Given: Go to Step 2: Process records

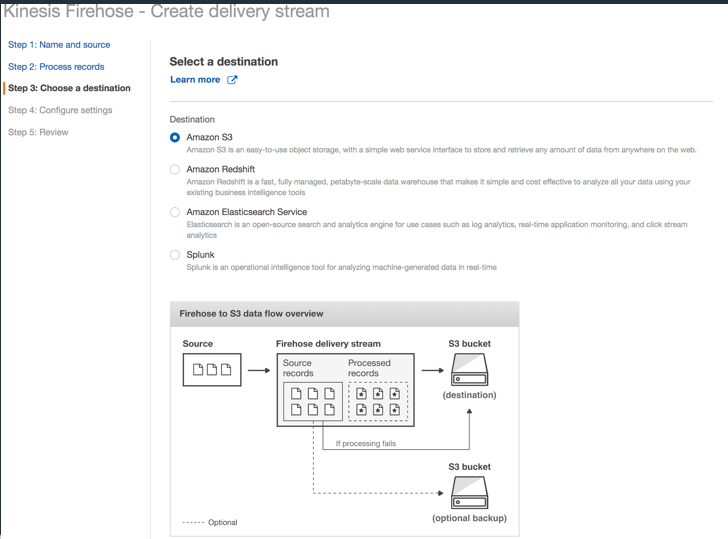Looking at the screenshot, I should [x=56, y=66].
